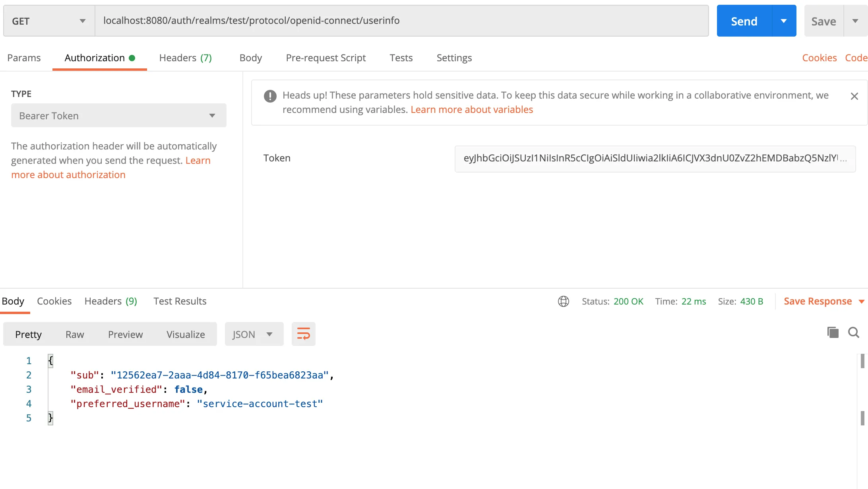868x489 pixels.
Task: Open Learn more about variables link
Action: point(471,110)
